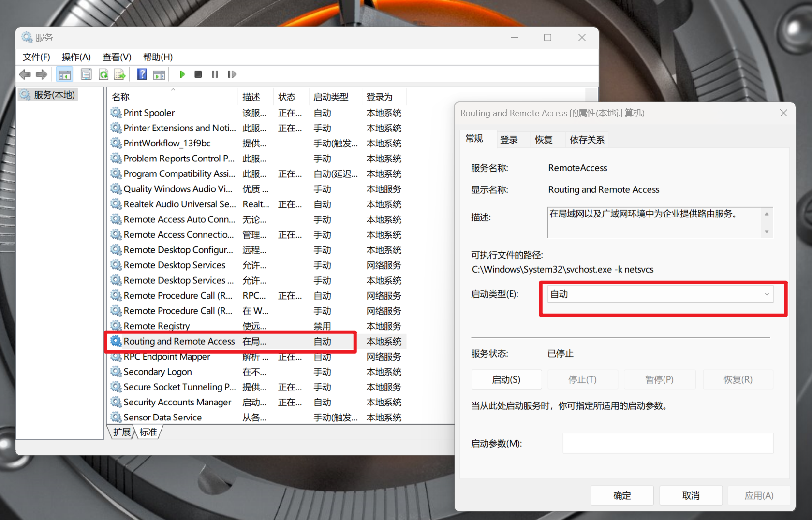Click the 暂停(P) button

tap(660, 379)
